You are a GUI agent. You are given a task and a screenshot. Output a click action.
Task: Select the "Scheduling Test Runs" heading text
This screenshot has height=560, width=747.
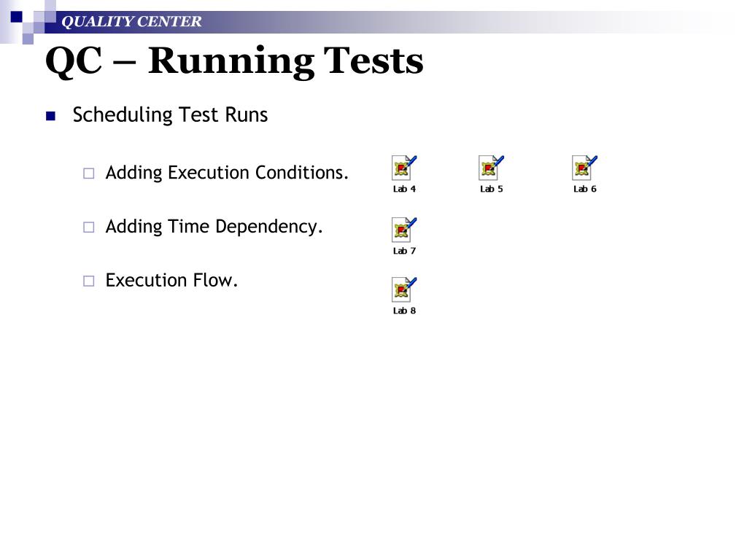tap(170, 115)
